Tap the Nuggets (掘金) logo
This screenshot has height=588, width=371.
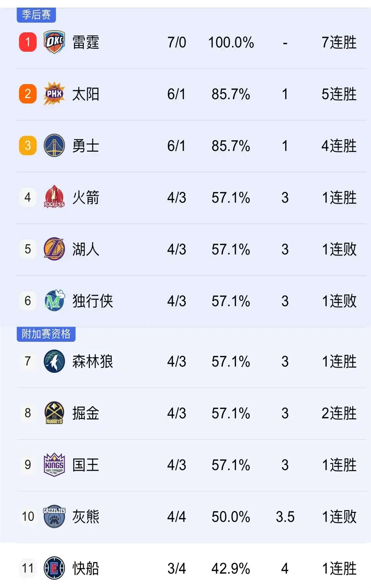(x=54, y=413)
